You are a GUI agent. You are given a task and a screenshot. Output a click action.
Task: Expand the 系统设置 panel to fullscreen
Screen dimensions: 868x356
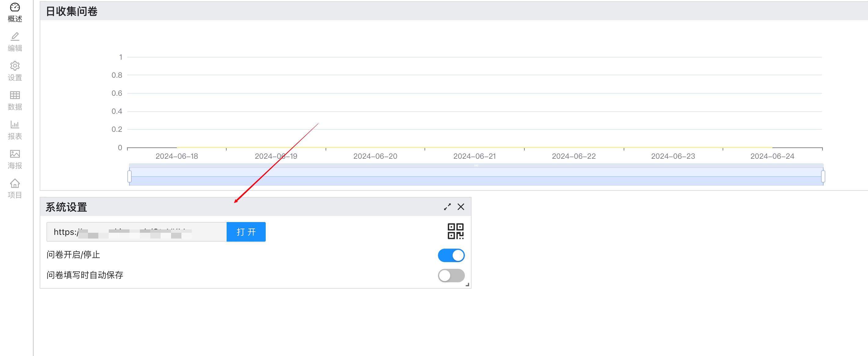pos(447,207)
